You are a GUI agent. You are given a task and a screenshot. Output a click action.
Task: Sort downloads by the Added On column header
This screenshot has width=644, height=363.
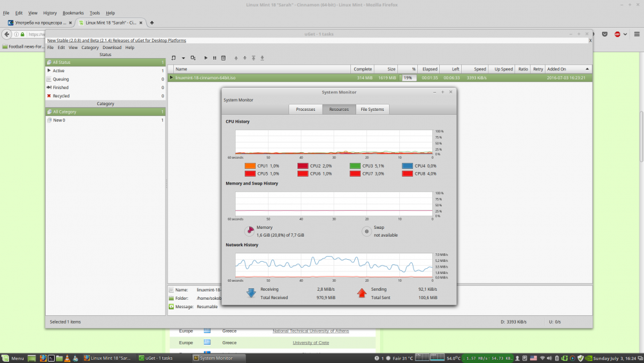[569, 69]
